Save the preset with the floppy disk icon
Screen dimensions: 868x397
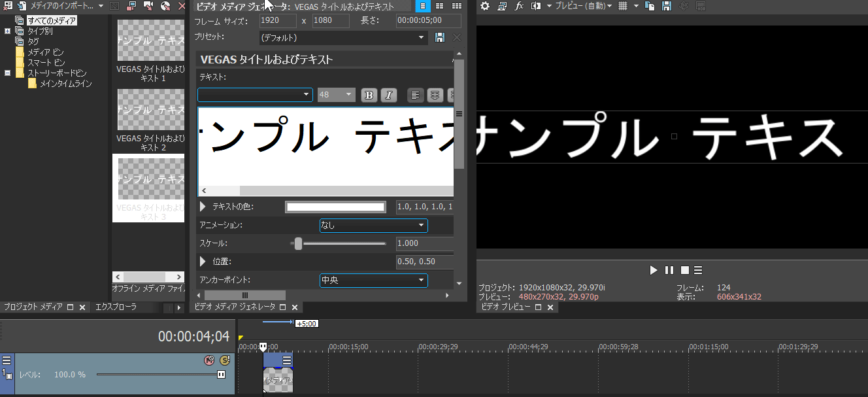click(x=440, y=37)
